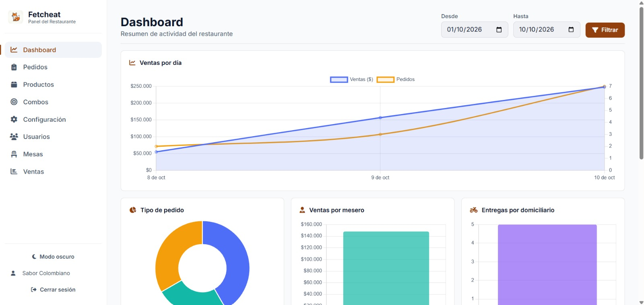Image resolution: width=644 pixels, height=305 pixels.
Task: Open the Pedidos section
Action: pyautogui.click(x=53, y=67)
